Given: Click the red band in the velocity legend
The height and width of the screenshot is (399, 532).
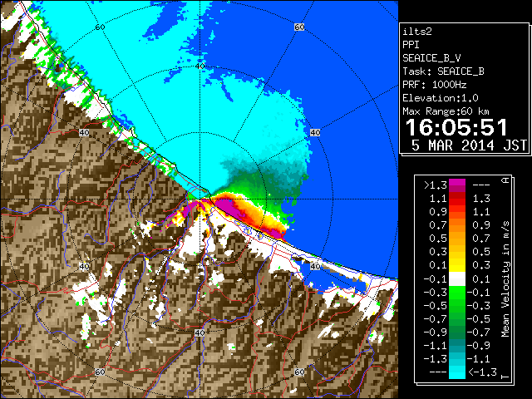Looking at the screenshot, I should coord(456,201).
